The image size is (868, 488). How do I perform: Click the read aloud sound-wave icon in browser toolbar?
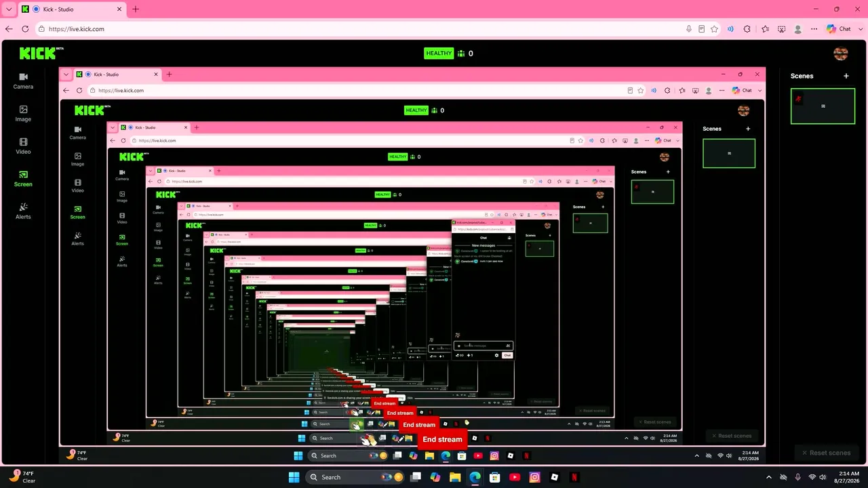click(730, 29)
